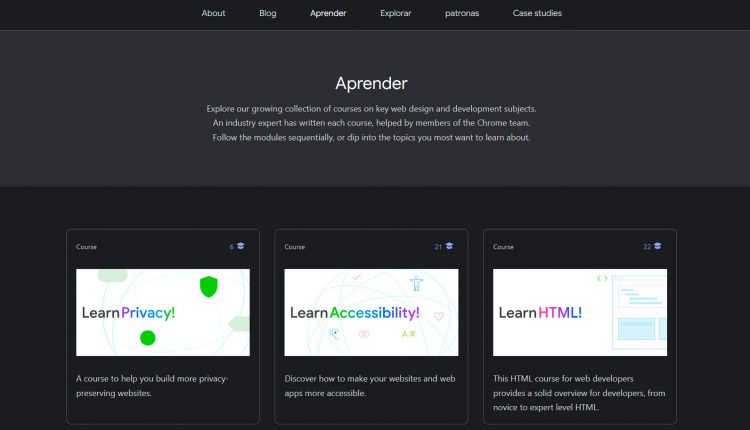
Task: Click the pink eye icon in Accessibility banner
Action: (363, 334)
